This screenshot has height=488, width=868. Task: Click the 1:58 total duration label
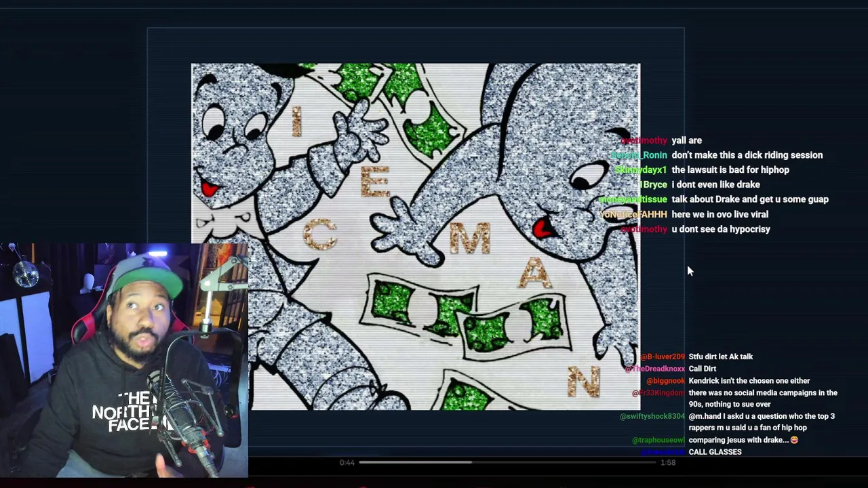coord(668,462)
